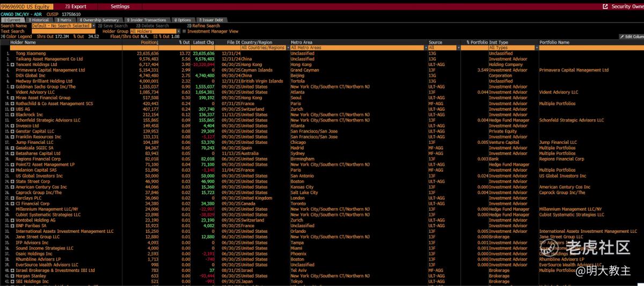Open the Holder Group All Holders dropdown
644x286 pixels.
(155, 31)
